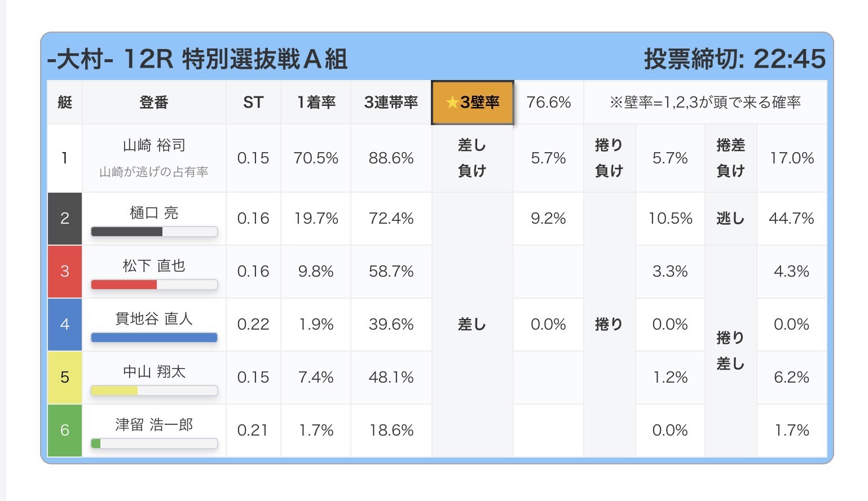Click racer name 山崎 裕司
868x501 pixels.
pyautogui.click(x=154, y=145)
